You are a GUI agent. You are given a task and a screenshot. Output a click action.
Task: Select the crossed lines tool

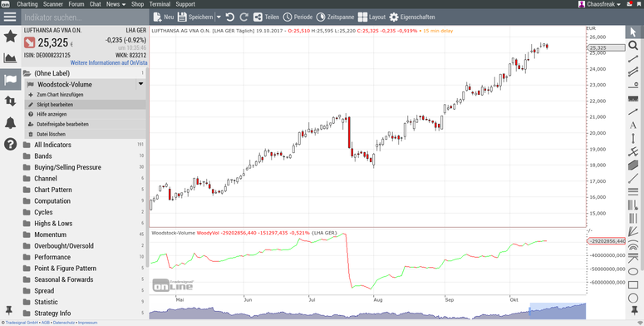click(633, 152)
